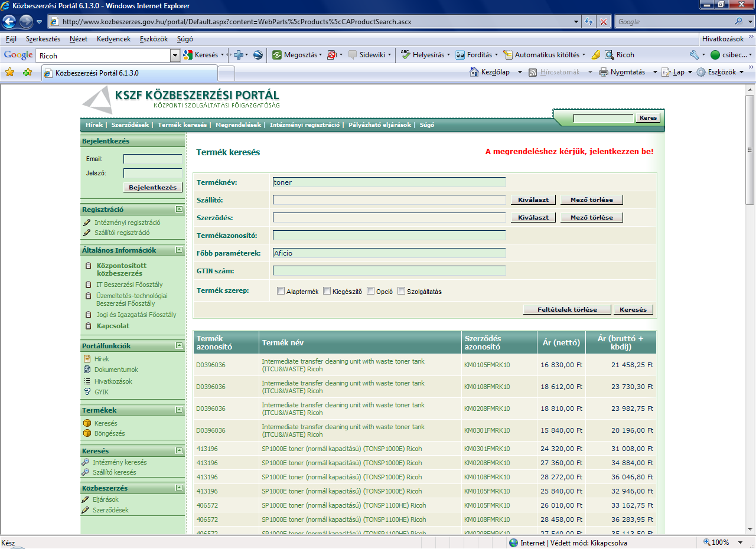Click the Ricoh find magnifier icon
The image size is (756, 549).
[x=610, y=55]
